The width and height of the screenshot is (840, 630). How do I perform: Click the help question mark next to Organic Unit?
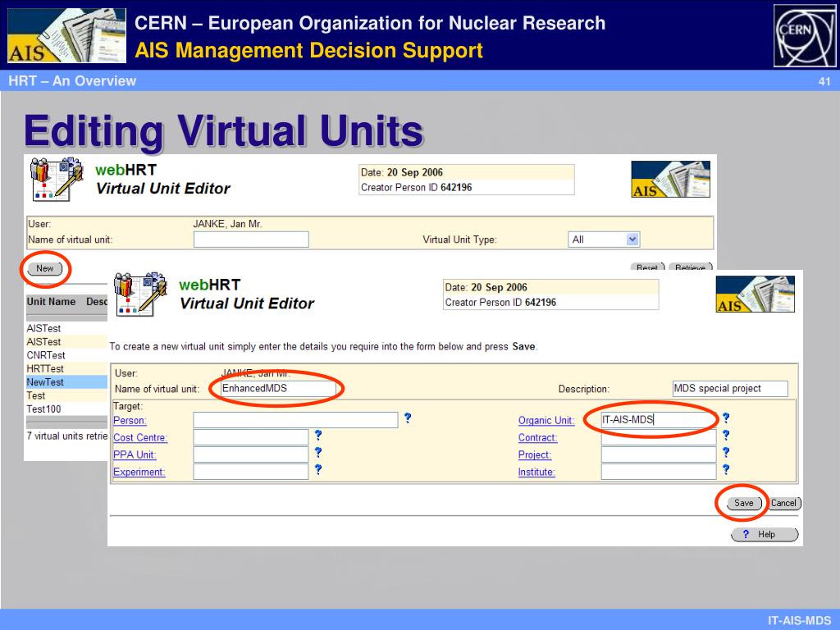pos(726,418)
